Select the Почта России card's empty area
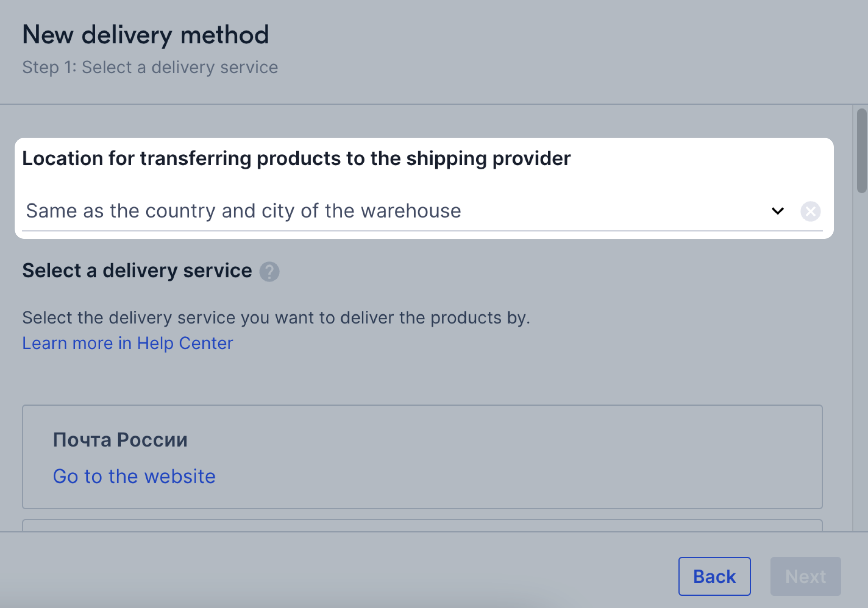 coord(528,457)
